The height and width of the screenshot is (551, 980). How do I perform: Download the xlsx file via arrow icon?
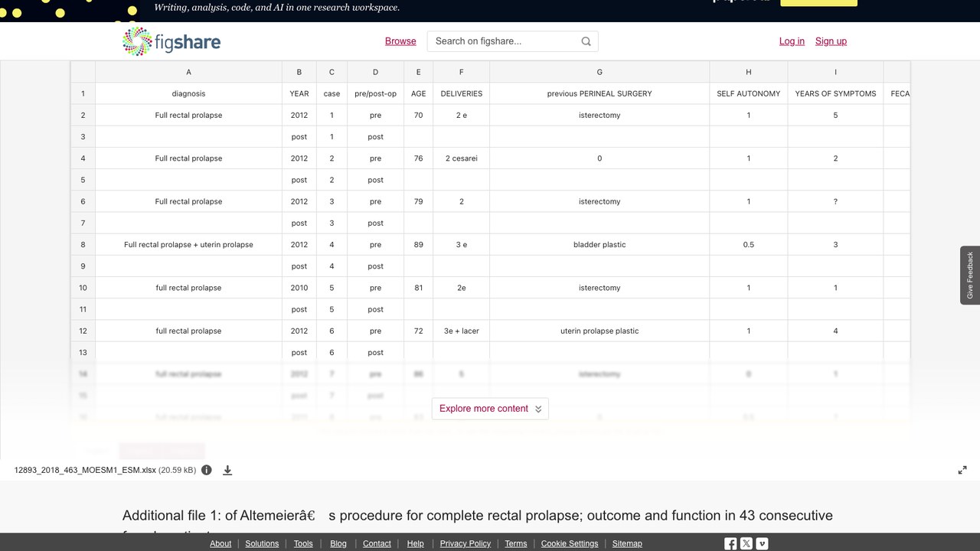tap(227, 470)
